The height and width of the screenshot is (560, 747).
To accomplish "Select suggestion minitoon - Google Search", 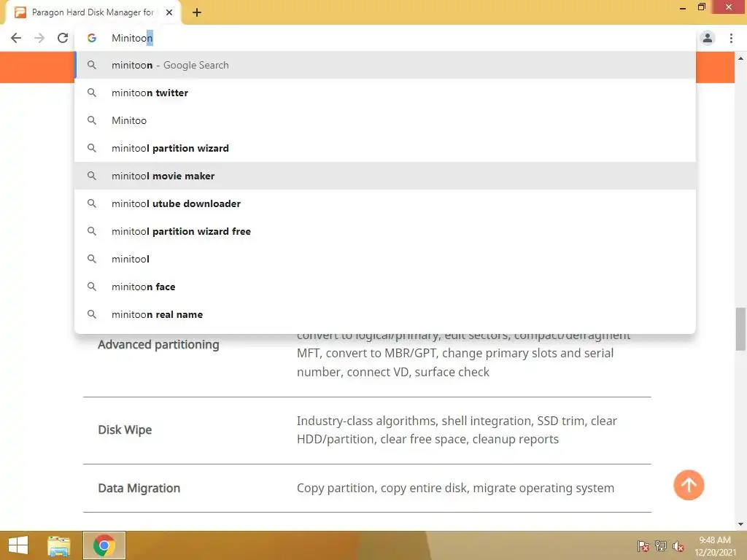I will click(x=385, y=65).
